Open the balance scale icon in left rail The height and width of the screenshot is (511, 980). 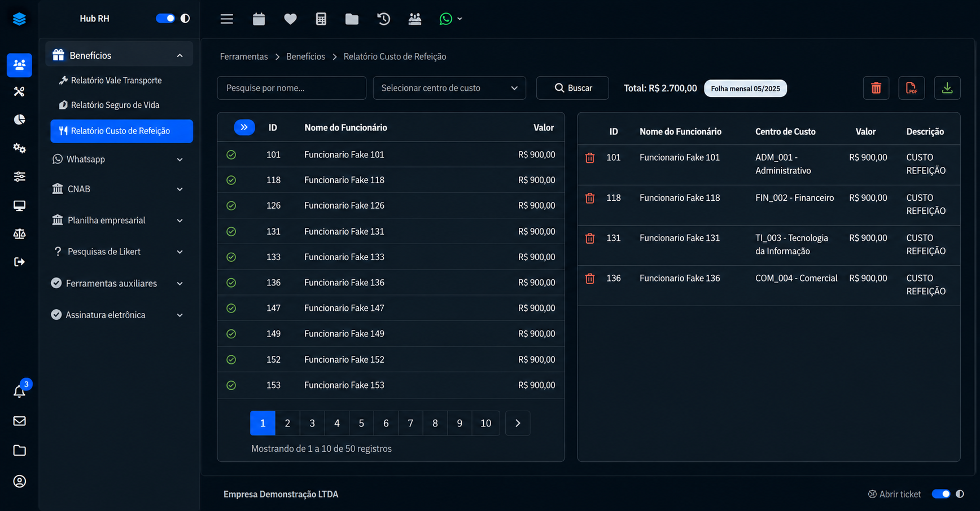tap(19, 234)
